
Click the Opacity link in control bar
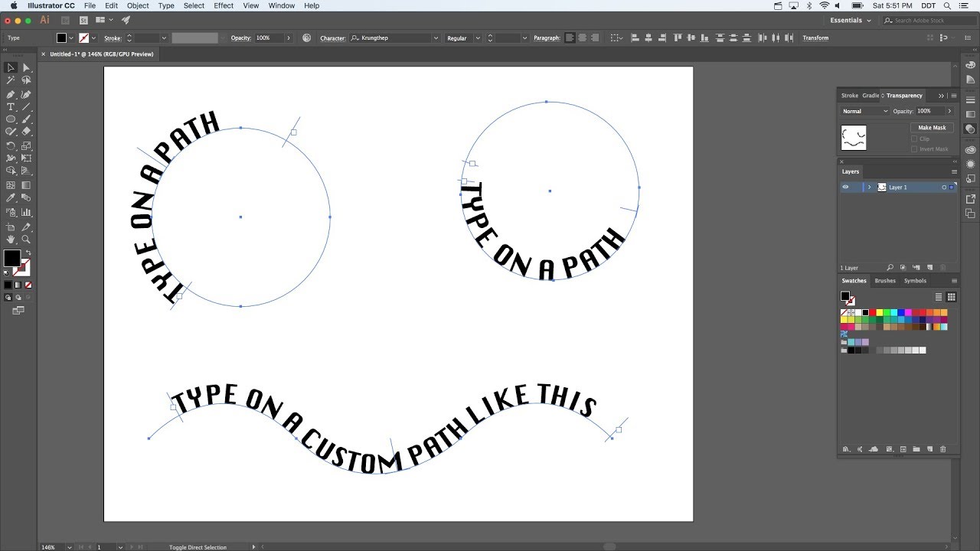pos(241,37)
